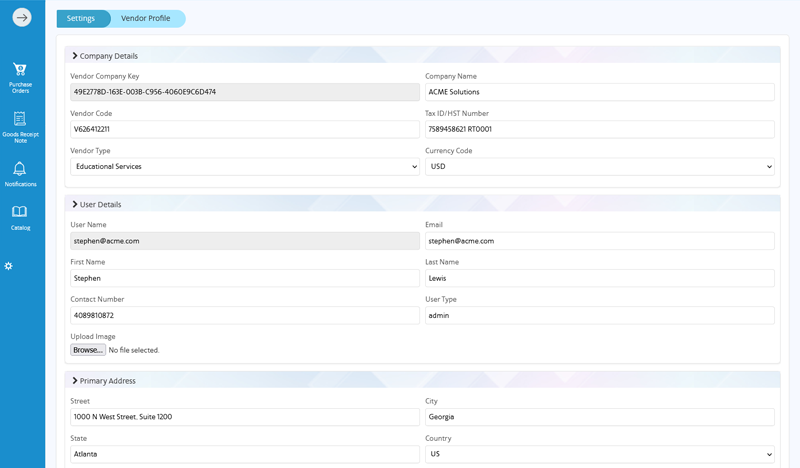
Task: Focus the Vendor Code field
Action: [x=245, y=129]
